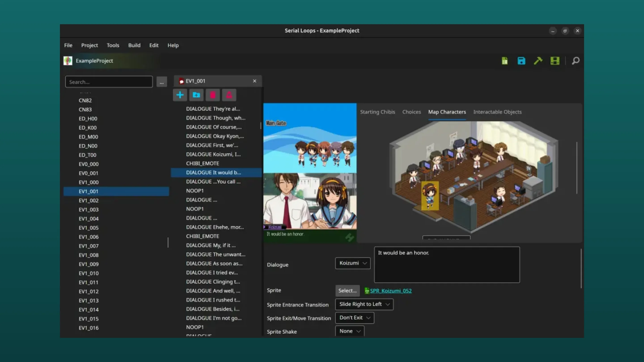Screen dimensions: 644x362
Task: Switch to the Choices tab
Action: click(x=411, y=112)
